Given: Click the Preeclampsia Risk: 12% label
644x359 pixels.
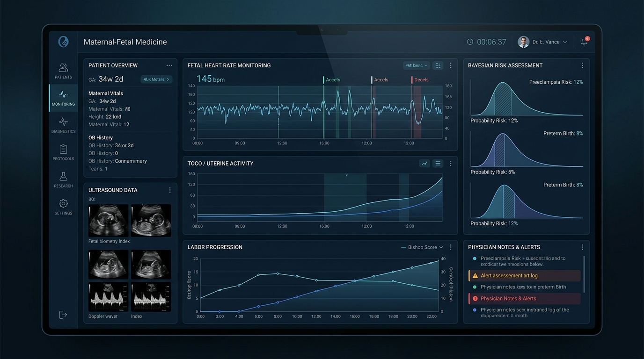Looking at the screenshot, I should (556, 82).
